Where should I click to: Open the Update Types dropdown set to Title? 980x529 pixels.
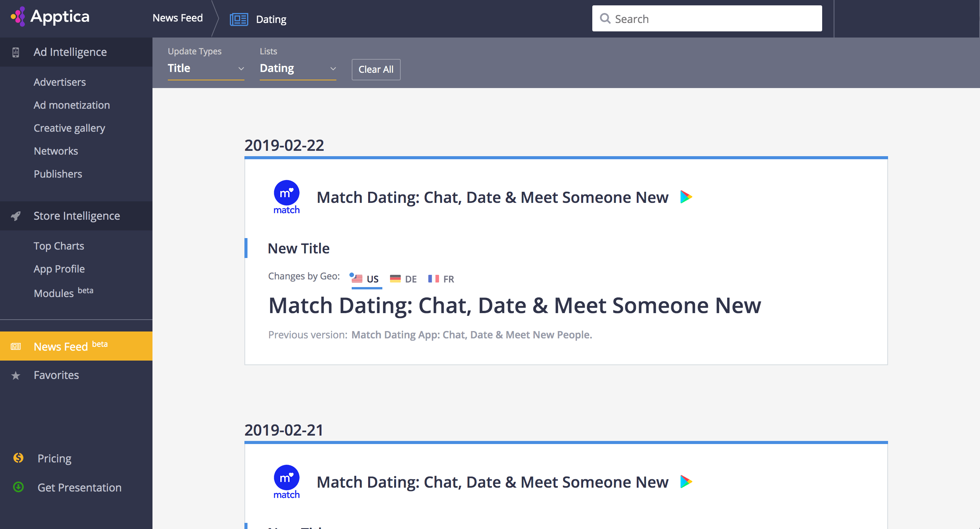click(x=206, y=69)
